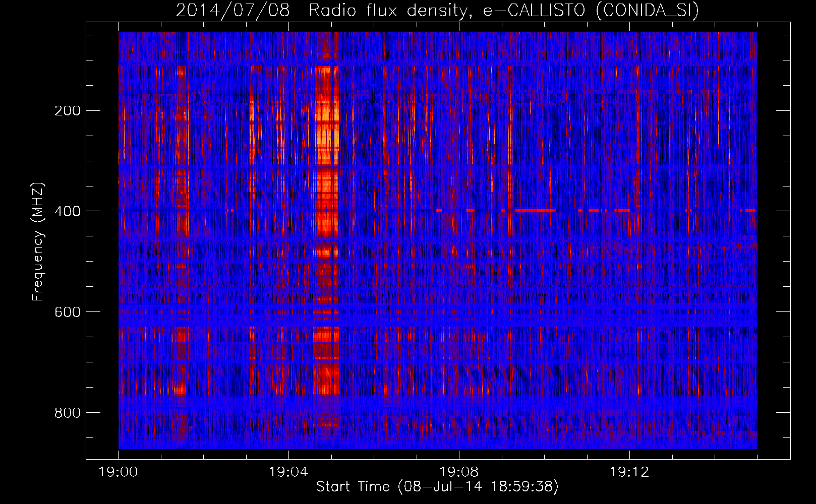This screenshot has height=504, width=816.
Task: Click the 'Frequency (MHZ)' axis label
Action: [38, 241]
